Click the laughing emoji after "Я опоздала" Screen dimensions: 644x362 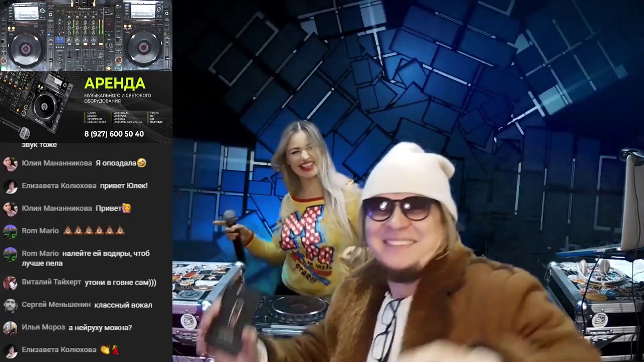coord(141,163)
